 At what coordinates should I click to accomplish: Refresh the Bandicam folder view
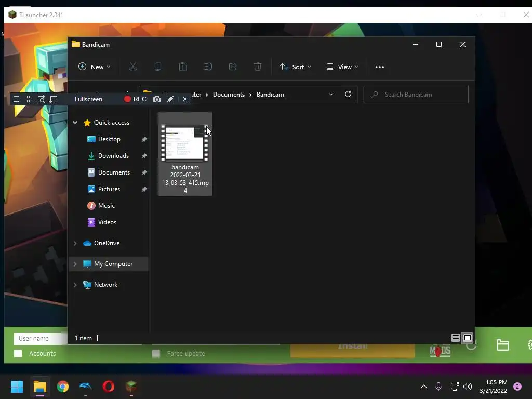(348, 95)
